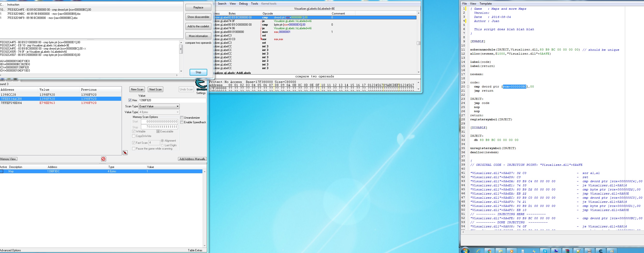Open the Debug menu in Memory Viewer

tap(243, 3)
